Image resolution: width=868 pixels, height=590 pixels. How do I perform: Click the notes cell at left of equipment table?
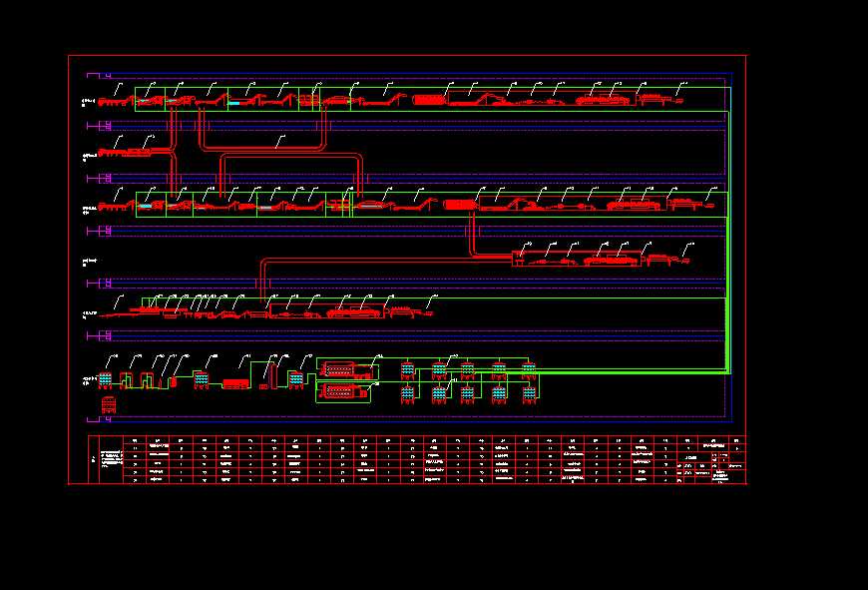coord(112,460)
